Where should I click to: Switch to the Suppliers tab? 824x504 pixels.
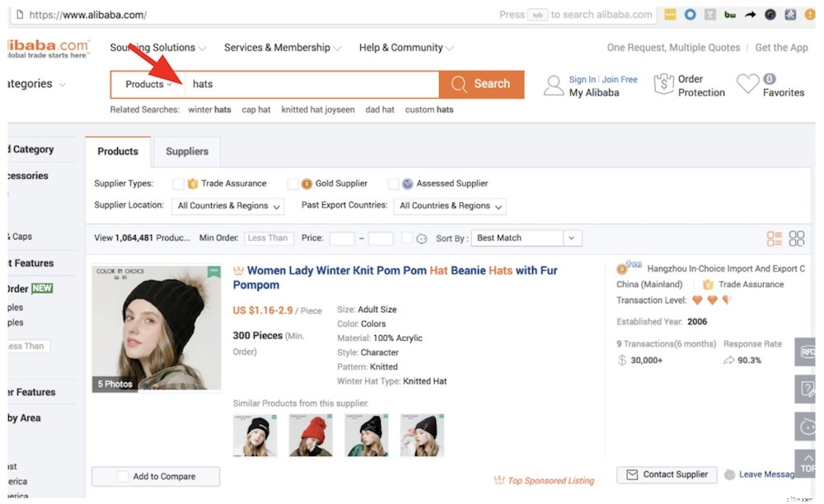click(187, 152)
